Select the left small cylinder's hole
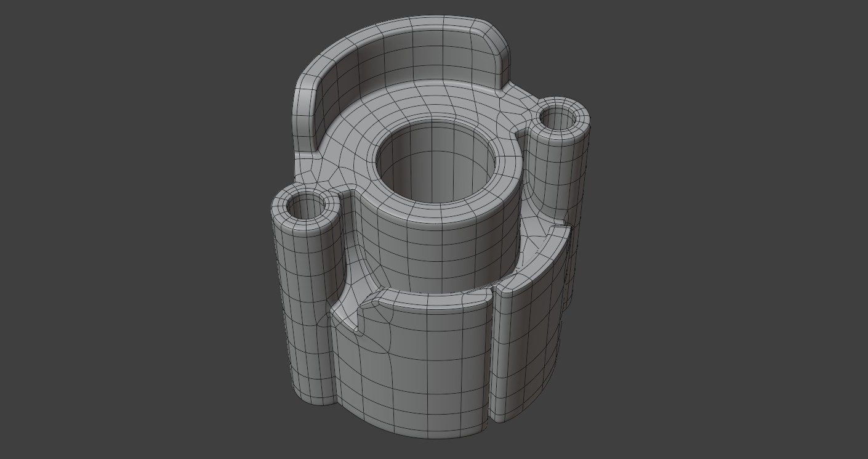 (306, 206)
